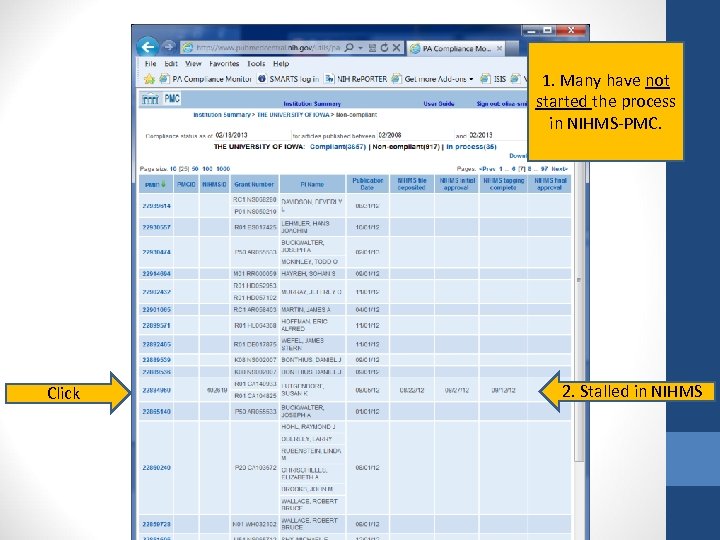Sort by NIHMS final approval header
The width and height of the screenshot is (720, 540).
pyautogui.click(x=550, y=184)
